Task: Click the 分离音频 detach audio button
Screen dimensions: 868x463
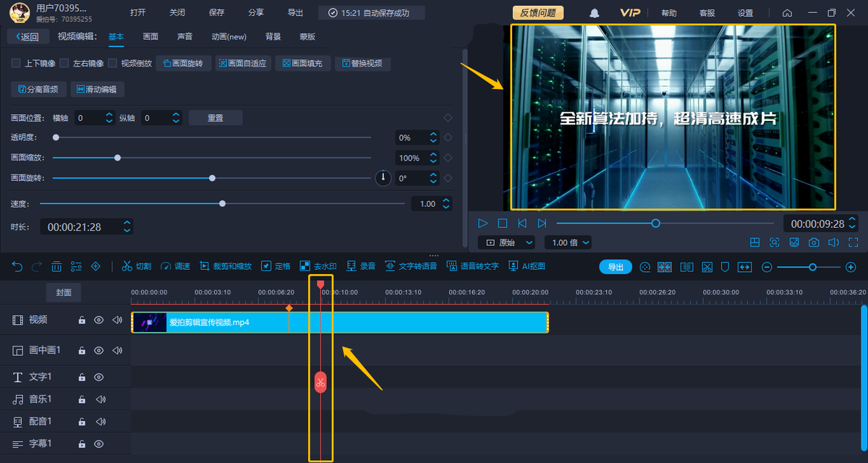Action: [x=38, y=90]
